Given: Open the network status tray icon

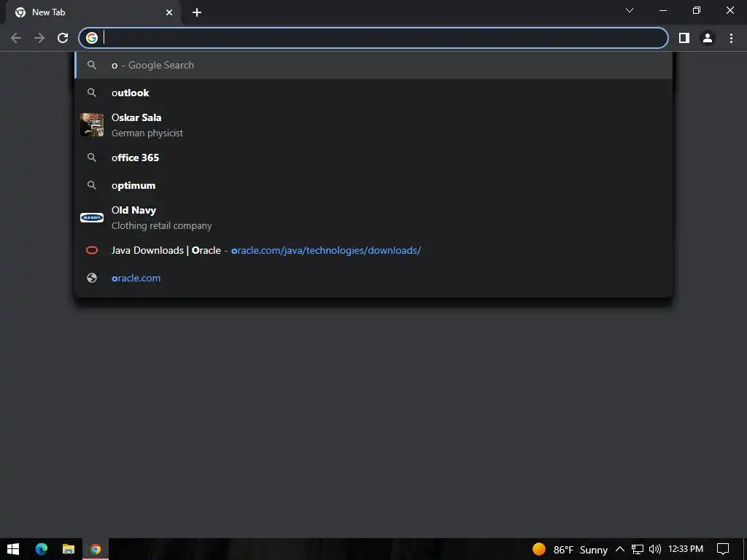Looking at the screenshot, I should (x=638, y=550).
